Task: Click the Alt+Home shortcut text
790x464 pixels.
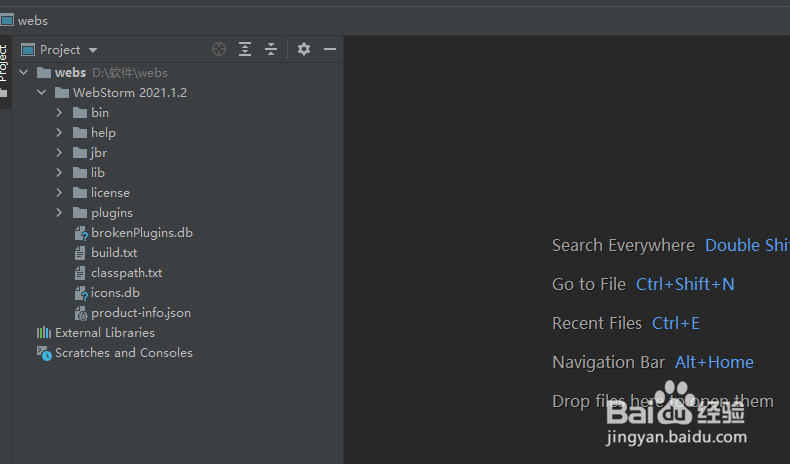Action: [714, 362]
